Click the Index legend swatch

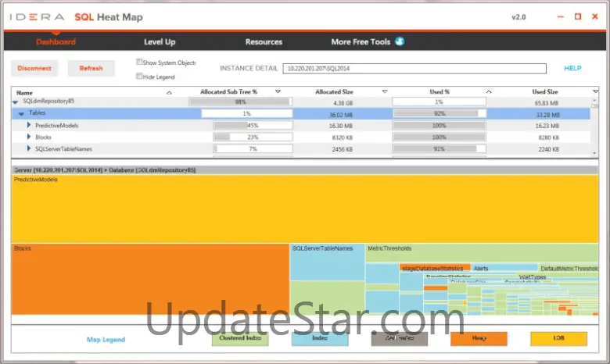point(320,339)
